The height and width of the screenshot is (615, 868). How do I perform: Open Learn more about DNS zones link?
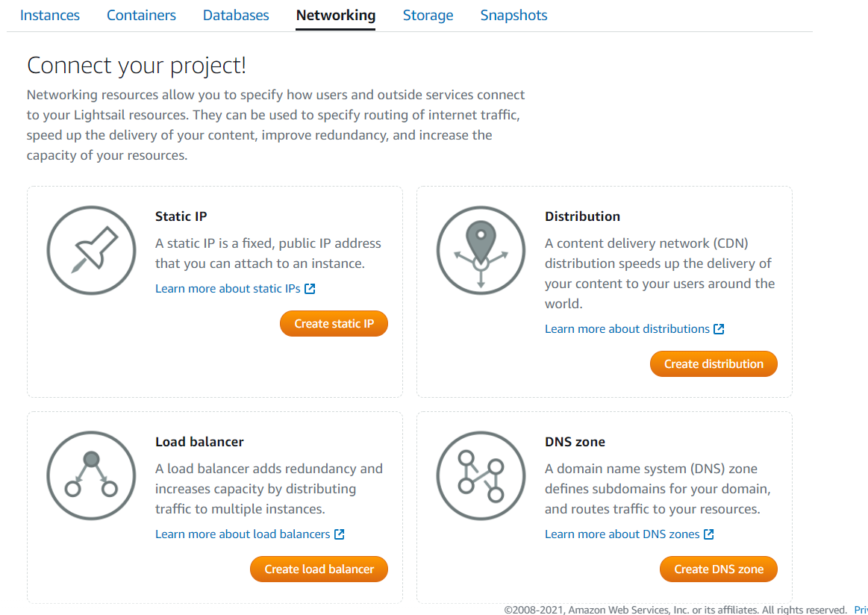pos(622,534)
